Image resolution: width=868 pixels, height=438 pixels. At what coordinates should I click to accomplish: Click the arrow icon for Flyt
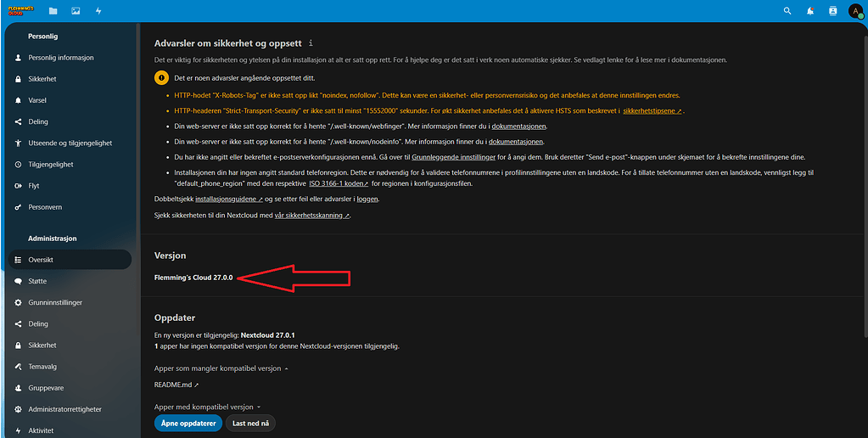18,186
